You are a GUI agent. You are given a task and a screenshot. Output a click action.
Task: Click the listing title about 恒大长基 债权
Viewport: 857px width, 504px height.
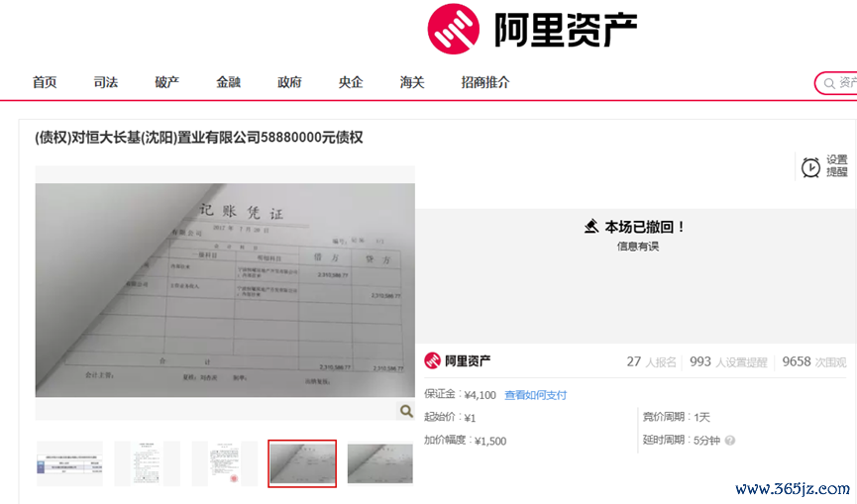click(x=198, y=137)
